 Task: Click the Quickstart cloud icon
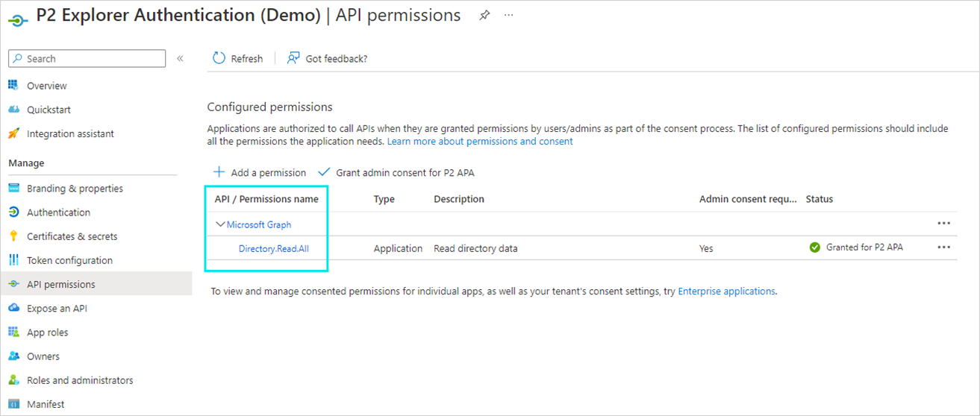13,110
